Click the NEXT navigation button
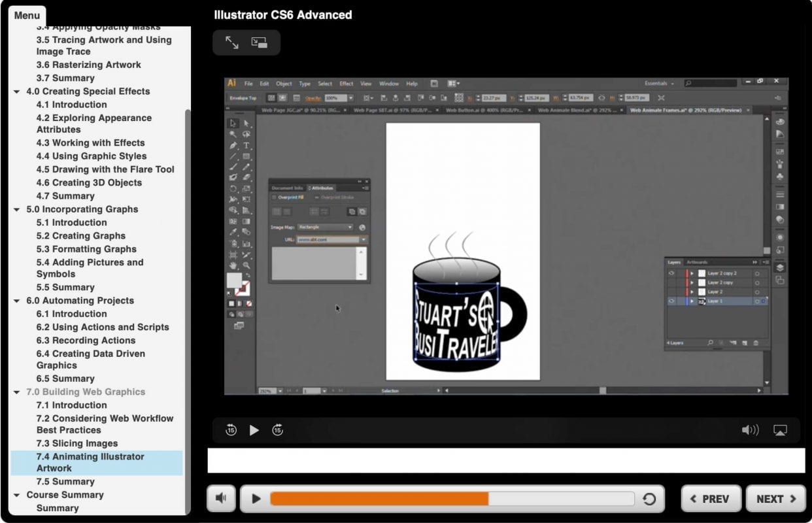The width and height of the screenshot is (812, 523). tap(775, 498)
